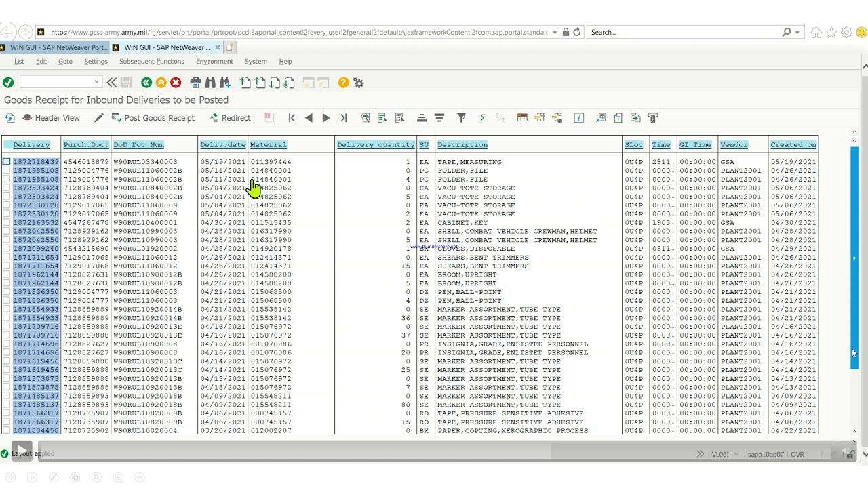The height and width of the screenshot is (488, 868).
Task: Check the MARKER ASSORTMENT row with quantity 80
Action: (x=6, y=405)
